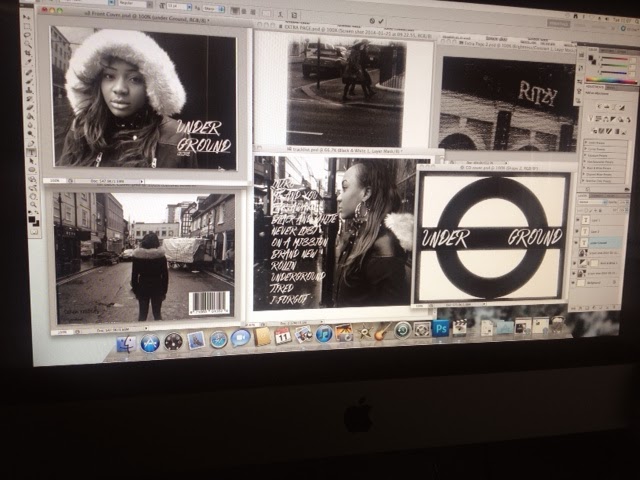Click the text color swatch in options bar
This screenshot has width=640, height=480.
266,13
